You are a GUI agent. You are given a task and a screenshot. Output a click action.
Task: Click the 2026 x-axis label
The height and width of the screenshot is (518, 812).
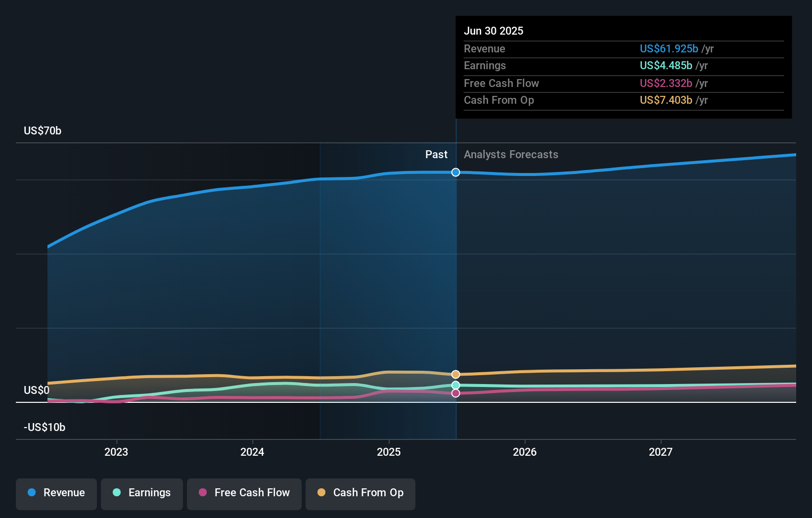point(525,452)
